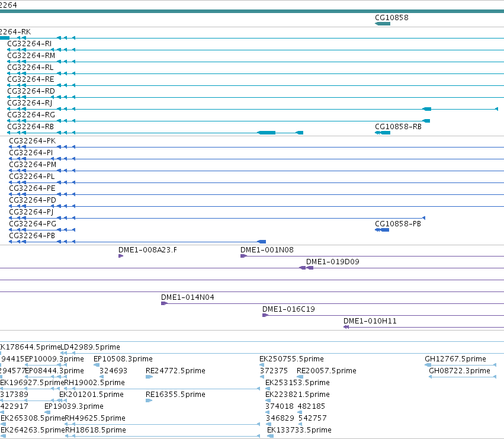
Task: Open the 422917 EST label
Action: [x=14, y=407]
